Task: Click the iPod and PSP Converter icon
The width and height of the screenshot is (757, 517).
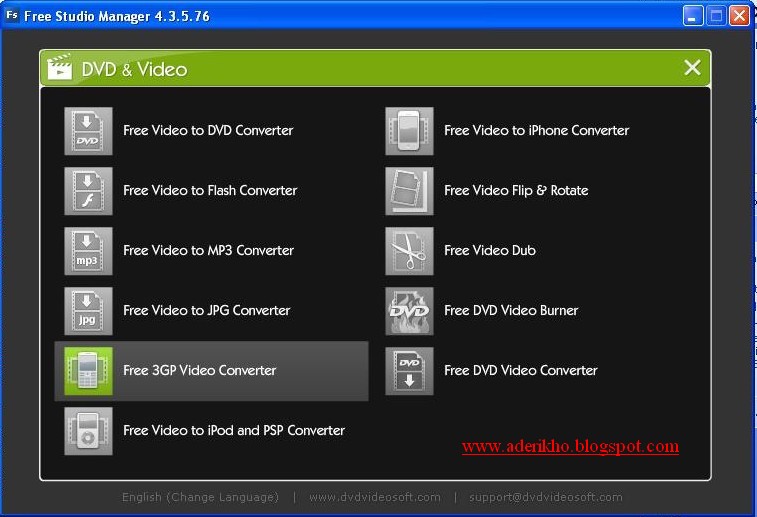Action: coord(88,431)
